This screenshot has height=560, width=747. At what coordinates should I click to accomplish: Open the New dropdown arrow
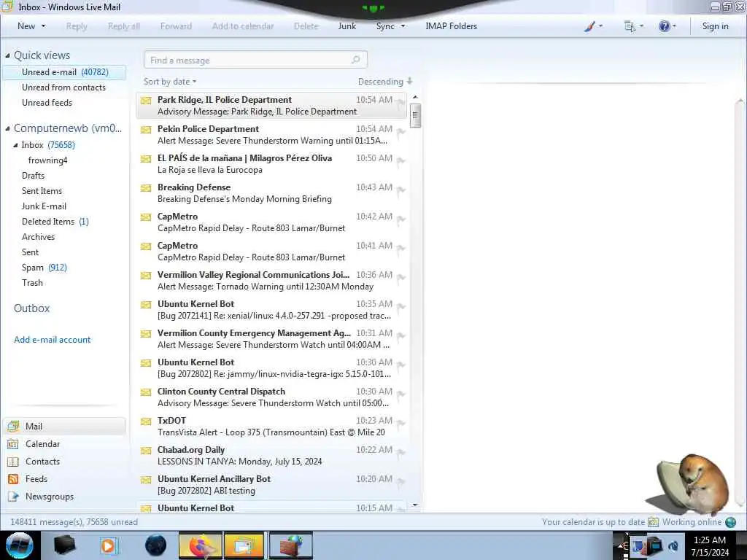click(43, 27)
